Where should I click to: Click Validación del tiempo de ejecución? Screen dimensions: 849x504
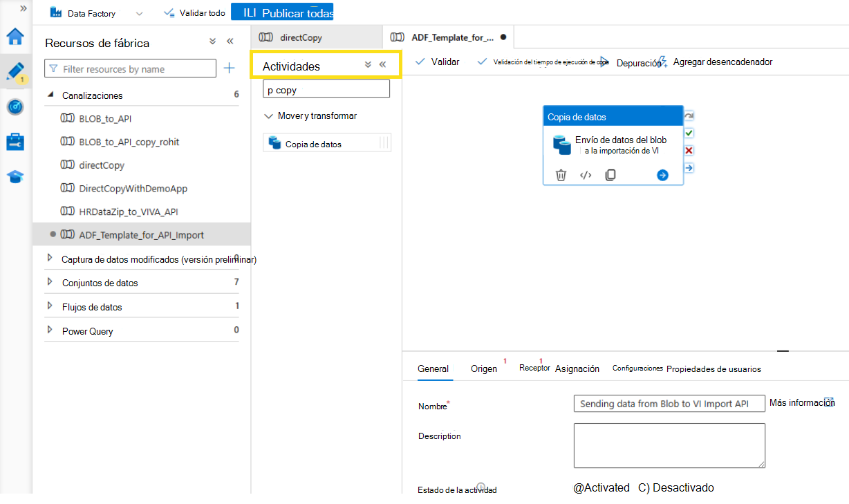click(x=543, y=62)
